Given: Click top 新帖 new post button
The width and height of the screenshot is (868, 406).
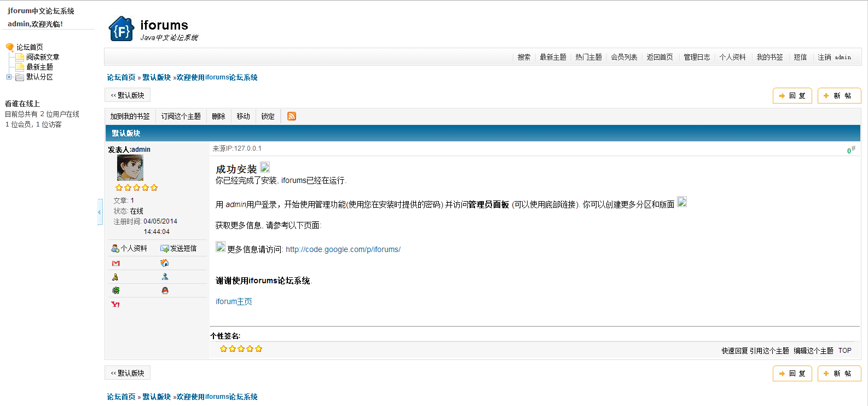Looking at the screenshot, I should click(x=839, y=96).
